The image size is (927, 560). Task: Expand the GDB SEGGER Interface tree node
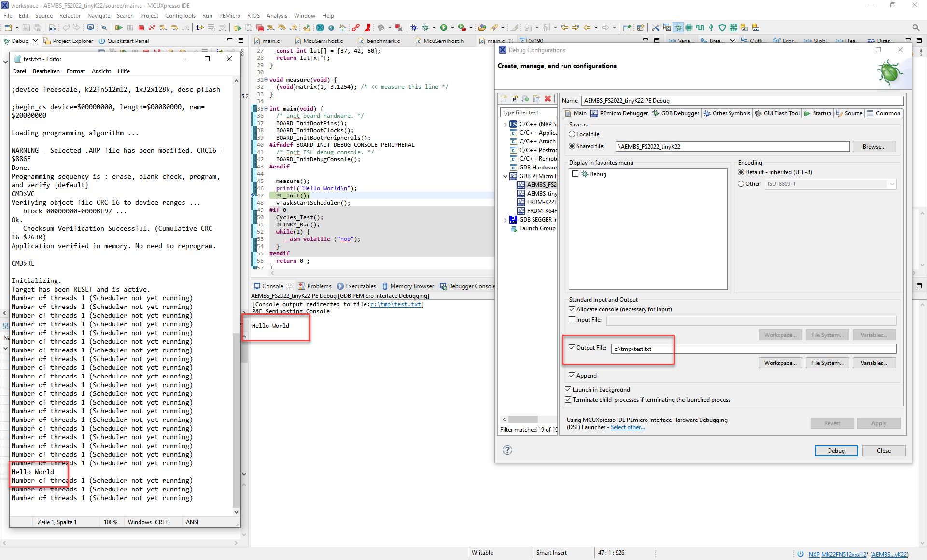coord(506,220)
